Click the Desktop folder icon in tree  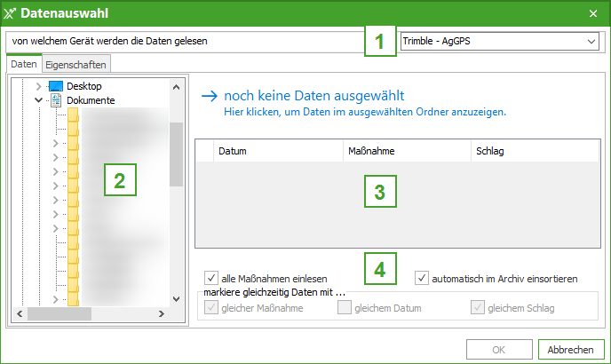pyautogui.click(x=56, y=86)
